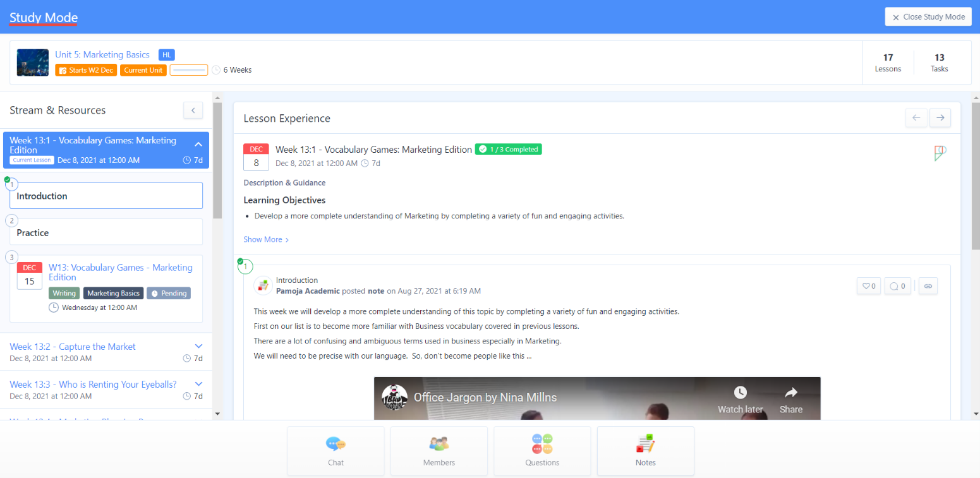
Task: Click the DEC 8 calendar icon in lesson header
Action: [x=256, y=157]
